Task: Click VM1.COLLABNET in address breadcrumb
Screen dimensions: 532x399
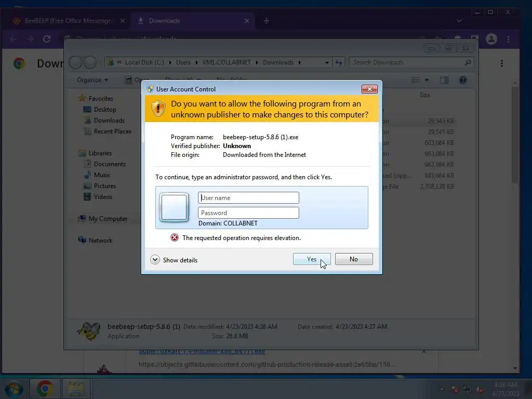Action: [x=227, y=62]
